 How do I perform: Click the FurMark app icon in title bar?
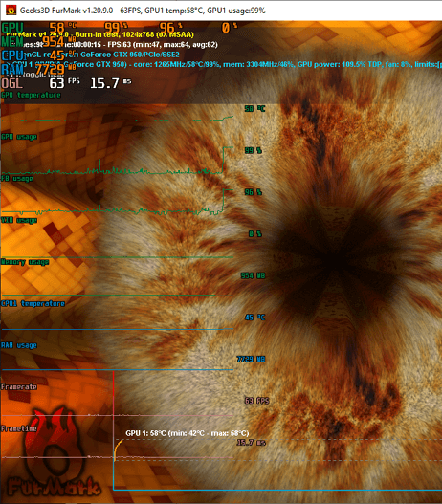(x=11, y=11)
